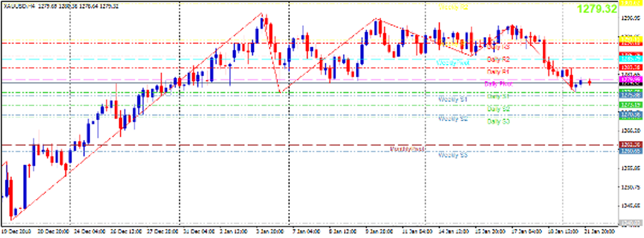Select the XAUUSD,H4 chart title text
This screenshot has height=238, width=644.
coord(19,6)
